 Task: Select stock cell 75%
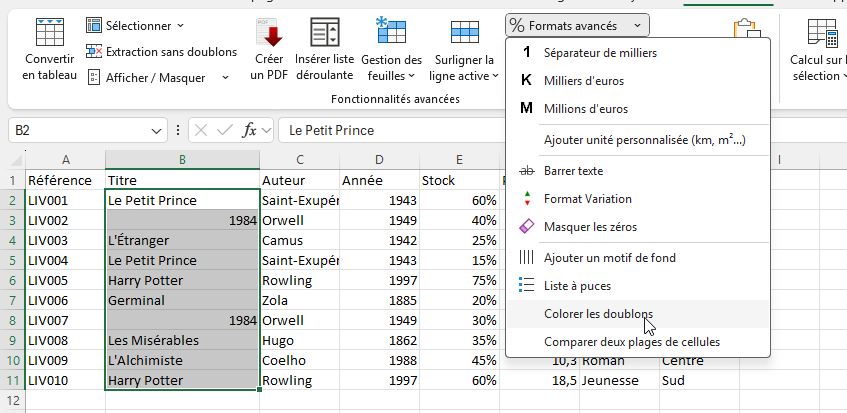(459, 281)
